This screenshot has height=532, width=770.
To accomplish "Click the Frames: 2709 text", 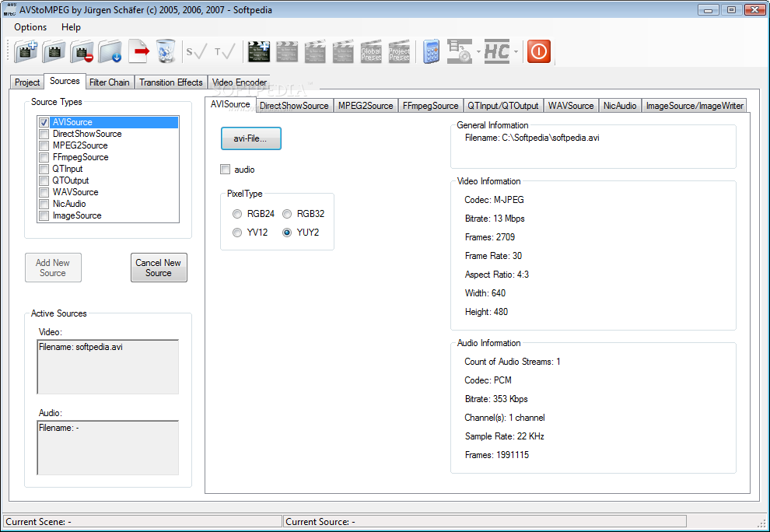I will 489,237.
